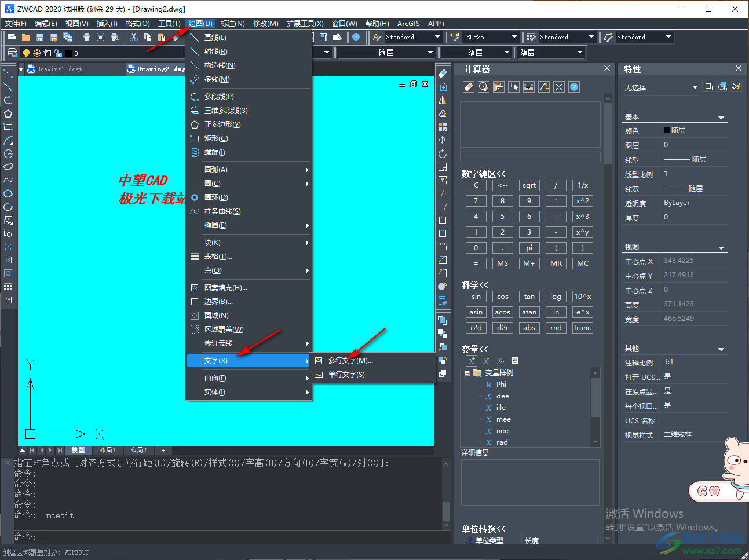Viewport: 749px width, 560px height.
Task: Select the Revision cloud tool
Action: pyautogui.click(x=8, y=167)
